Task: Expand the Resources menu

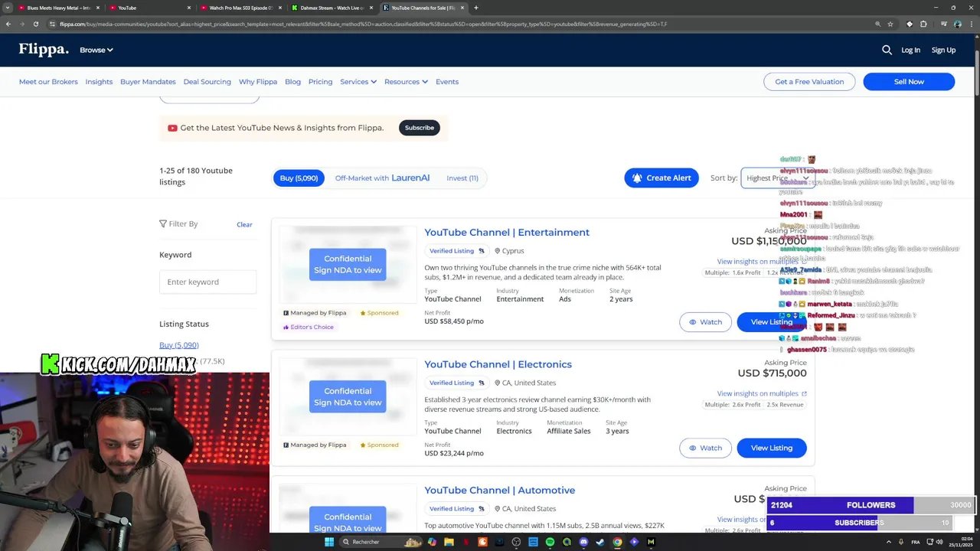Action: pyautogui.click(x=406, y=82)
